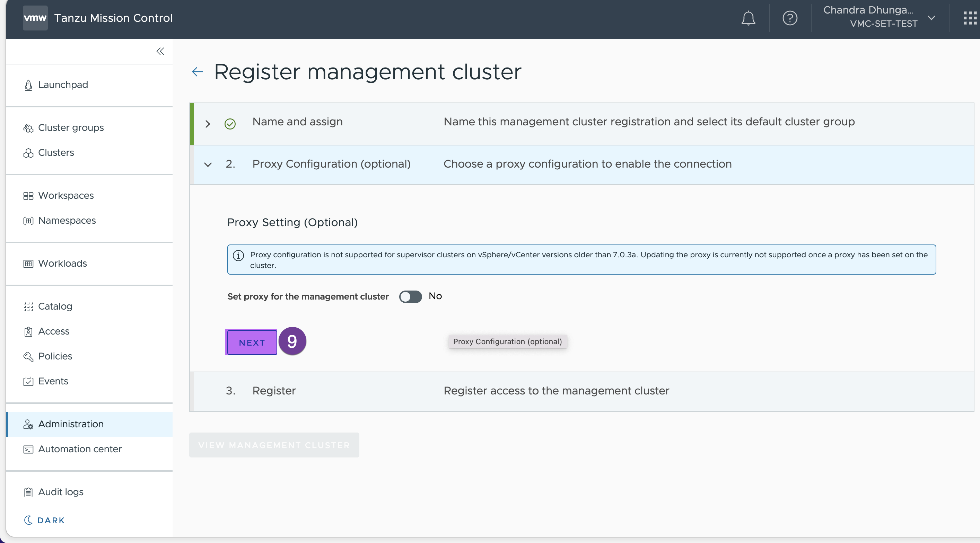The width and height of the screenshot is (980, 543).
Task: Click the Cluster groups icon
Action: (x=29, y=127)
